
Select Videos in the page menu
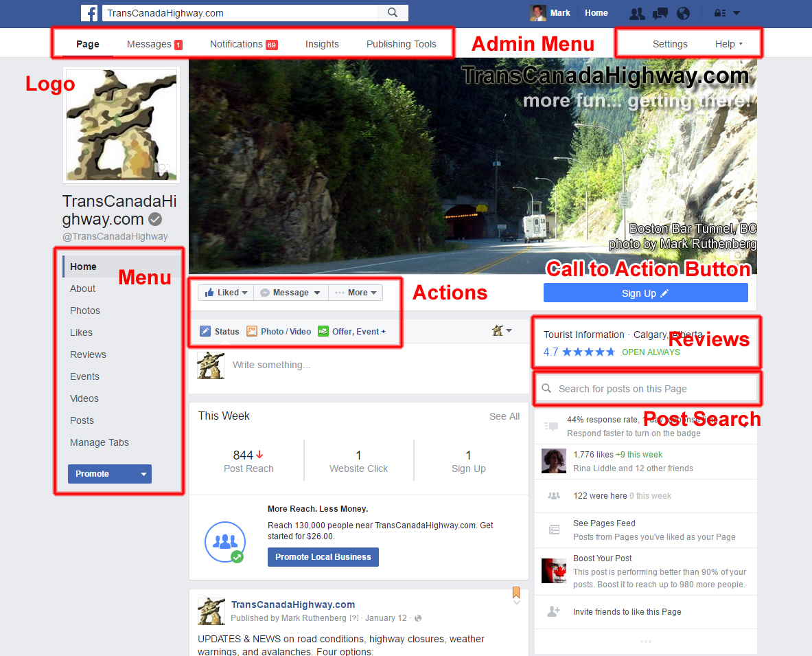(84, 398)
